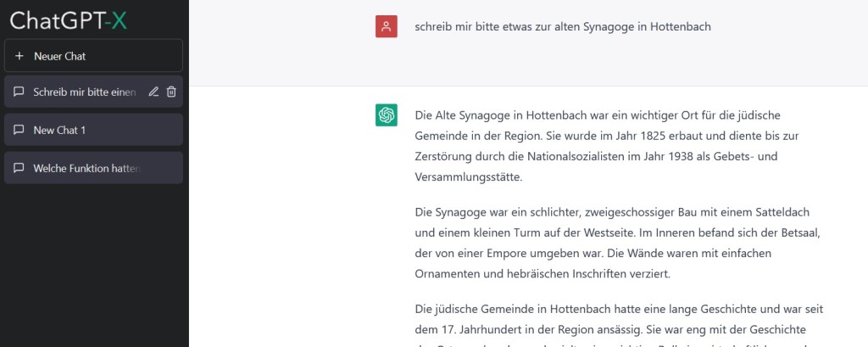Click the word 'Versammlungsstätte' in the answer

coord(468,178)
